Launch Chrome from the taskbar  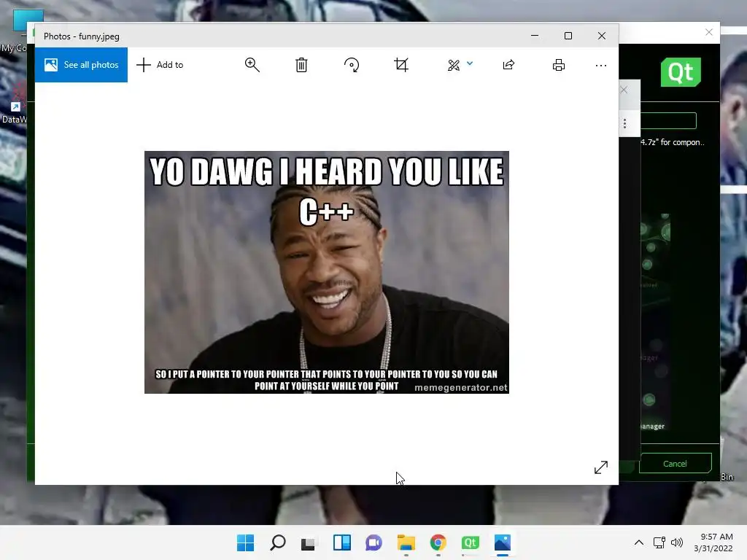[438, 542]
